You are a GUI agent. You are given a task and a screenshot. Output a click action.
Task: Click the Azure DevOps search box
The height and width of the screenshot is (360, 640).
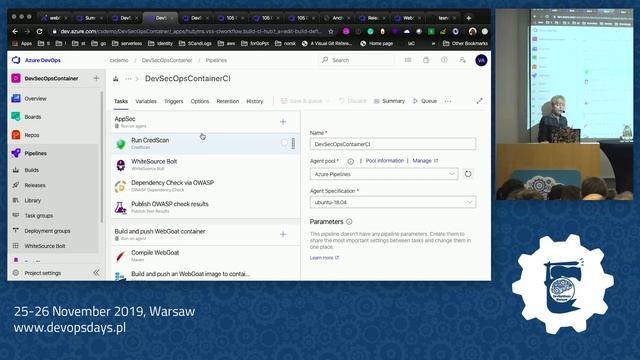coord(357,60)
